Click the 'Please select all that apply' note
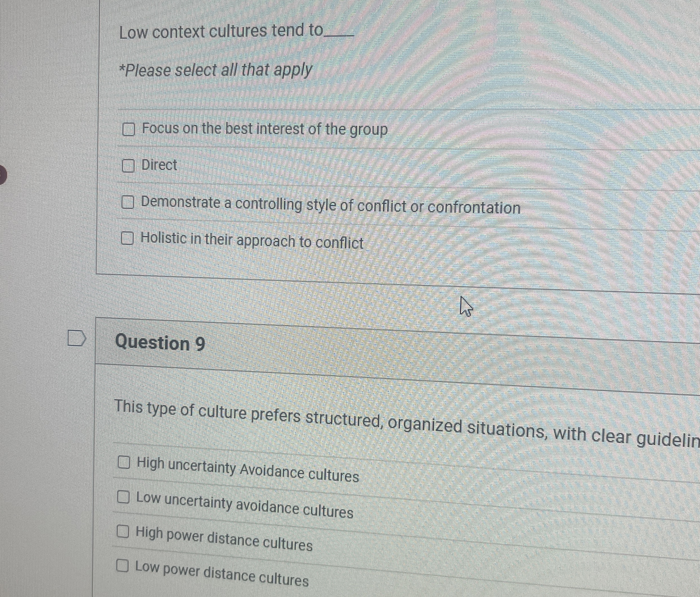 click(x=216, y=70)
